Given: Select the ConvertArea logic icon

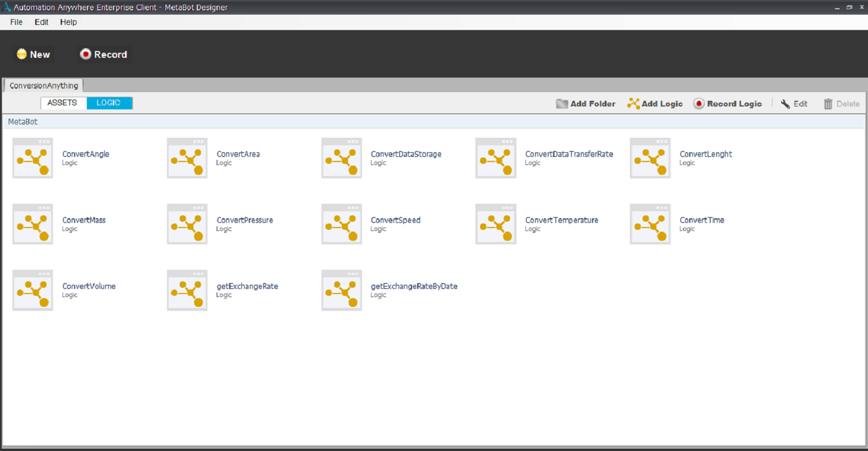Looking at the screenshot, I should [187, 158].
